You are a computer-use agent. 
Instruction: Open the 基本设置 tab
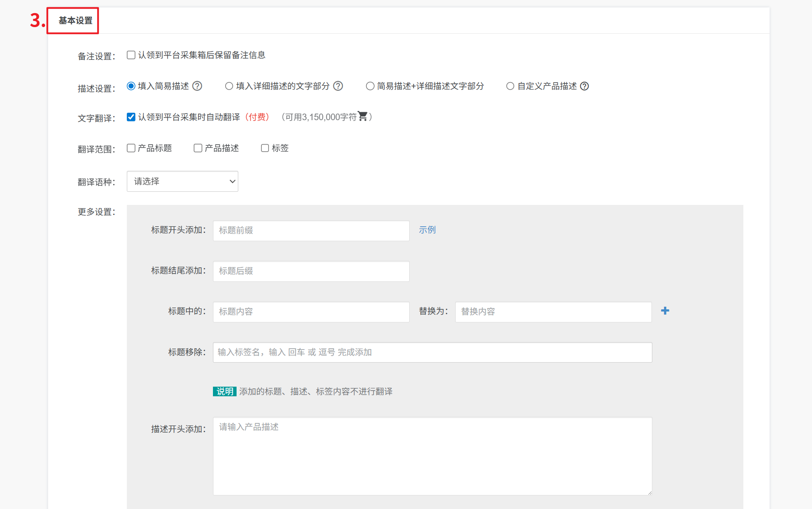coord(75,21)
